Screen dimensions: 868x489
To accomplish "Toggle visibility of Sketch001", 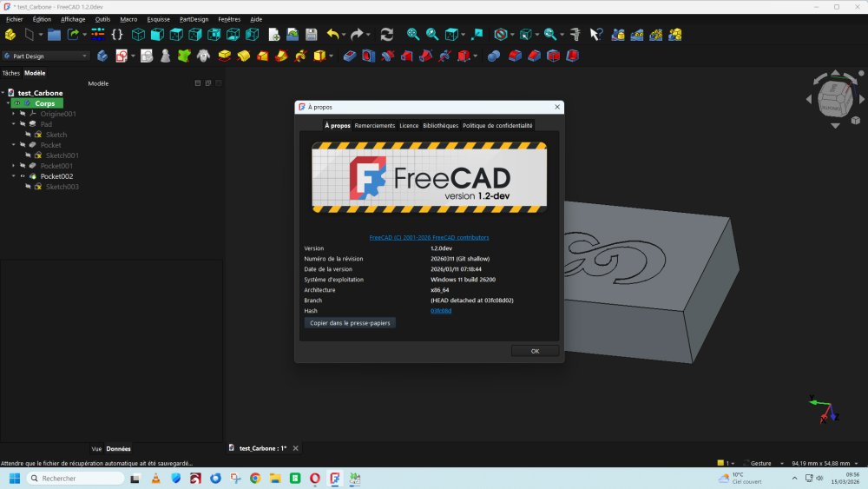I will point(29,155).
